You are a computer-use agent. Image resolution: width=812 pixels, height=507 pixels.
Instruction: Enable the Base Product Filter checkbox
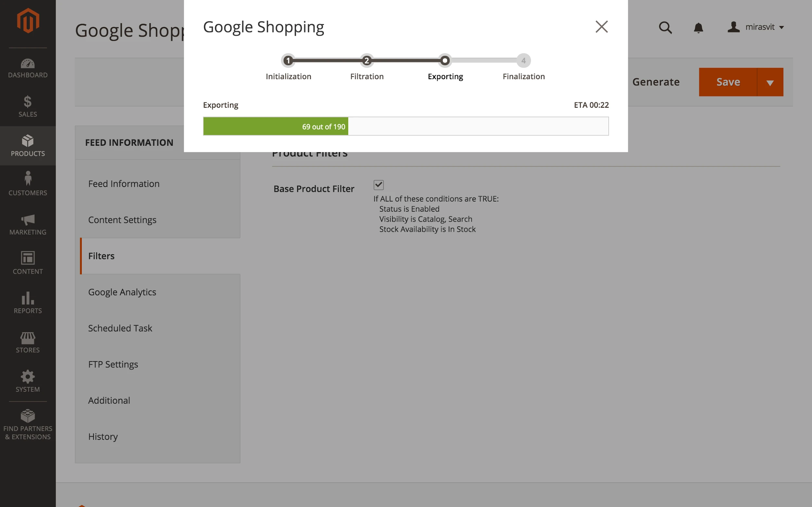pos(378,185)
